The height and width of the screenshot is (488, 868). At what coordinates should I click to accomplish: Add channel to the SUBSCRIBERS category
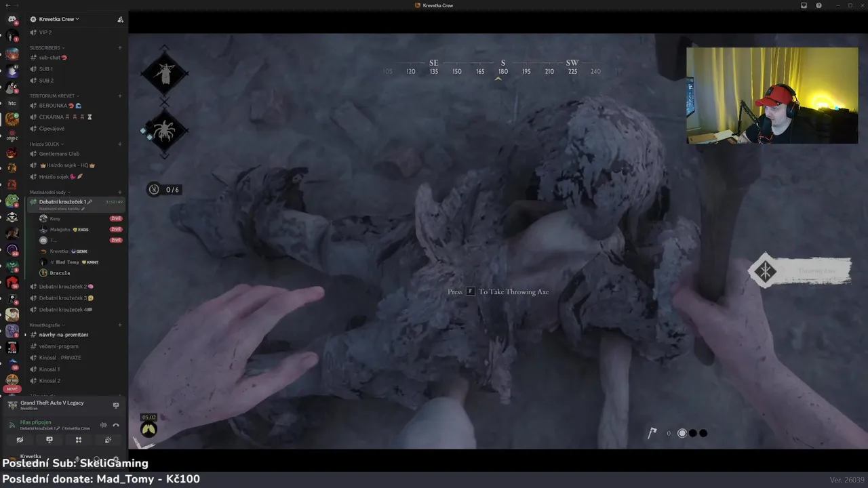(x=120, y=47)
